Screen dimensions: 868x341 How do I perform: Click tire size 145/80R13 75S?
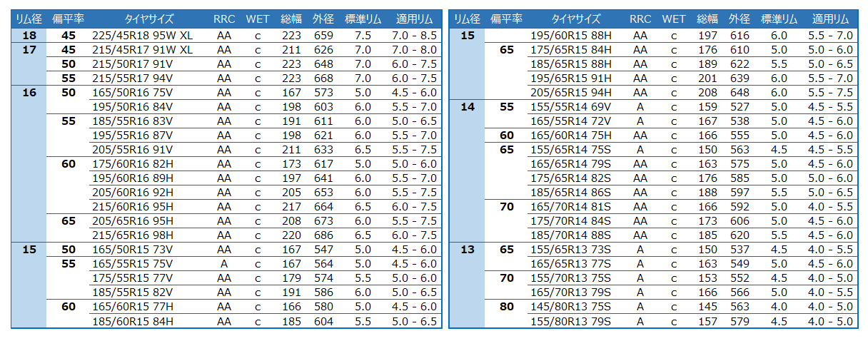click(571, 306)
